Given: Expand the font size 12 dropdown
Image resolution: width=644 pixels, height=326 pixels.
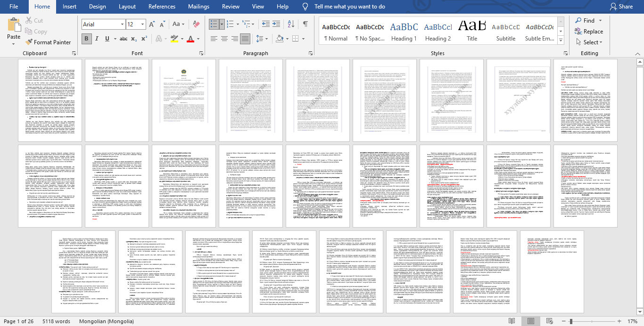Looking at the screenshot, I should (x=142, y=24).
